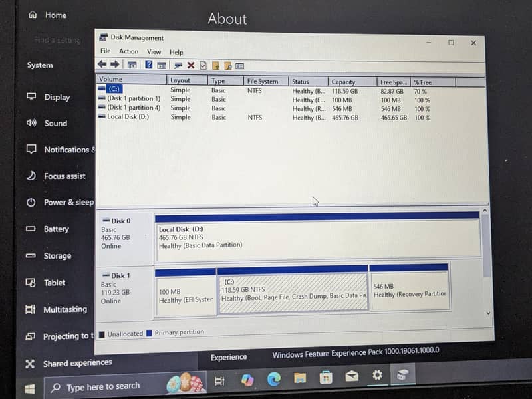
Task: Open the File menu
Action: click(x=106, y=51)
